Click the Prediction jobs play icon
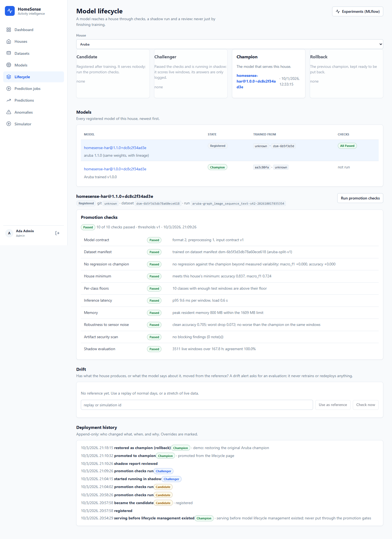 pyautogui.click(x=9, y=89)
